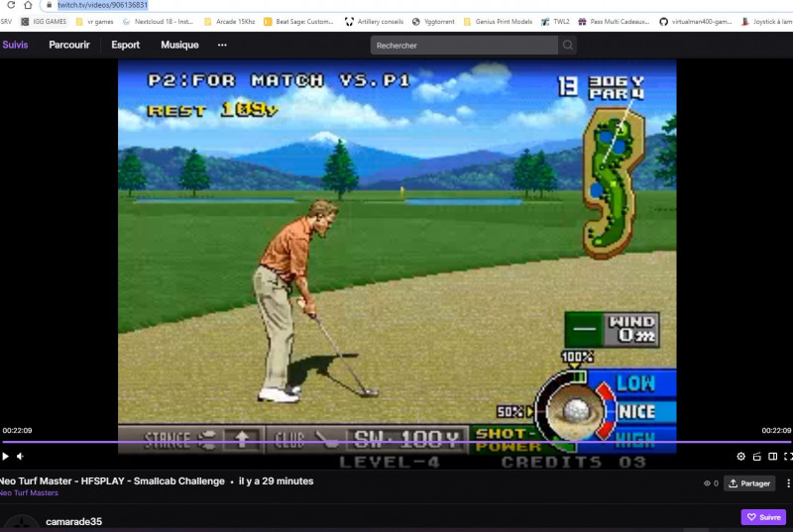The width and height of the screenshot is (793, 532).
Task: Click camarade35's channel avatar
Action: [21, 523]
